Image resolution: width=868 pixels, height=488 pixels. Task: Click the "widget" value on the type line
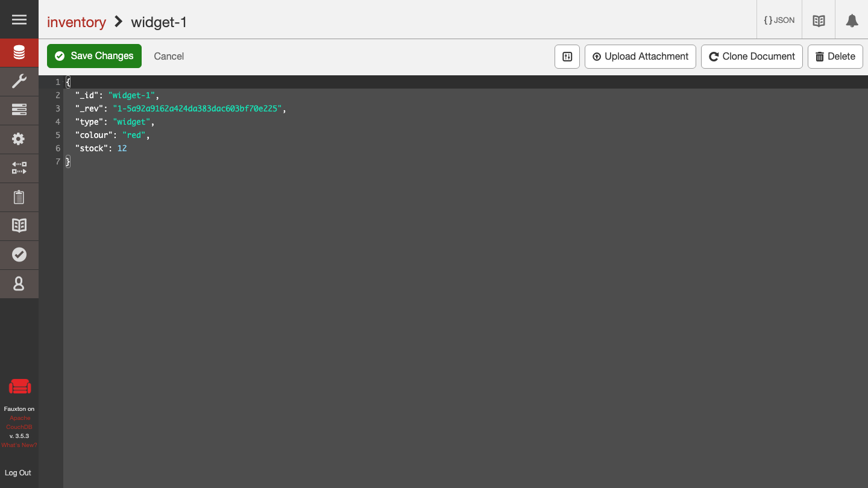pos(131,122)
